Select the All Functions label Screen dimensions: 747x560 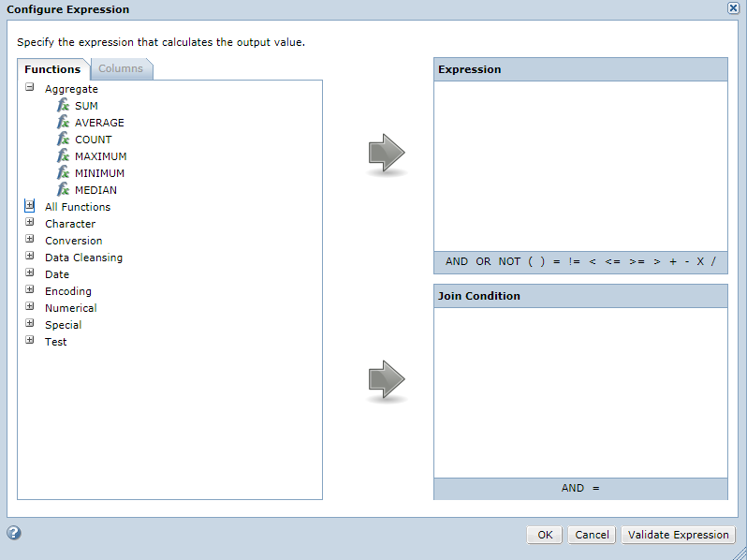(x=78, y=207)
